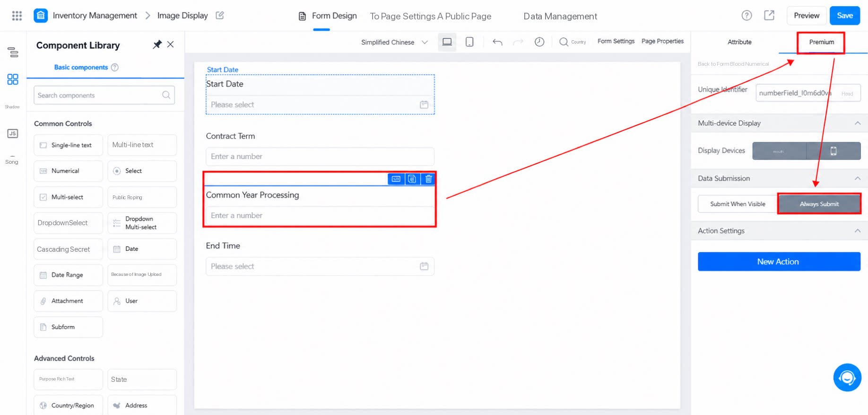Open the Simplified Chinese language dropdown
Image resolution: width=868 pixels, height=415 pixels.
click(x=394, y=42)
